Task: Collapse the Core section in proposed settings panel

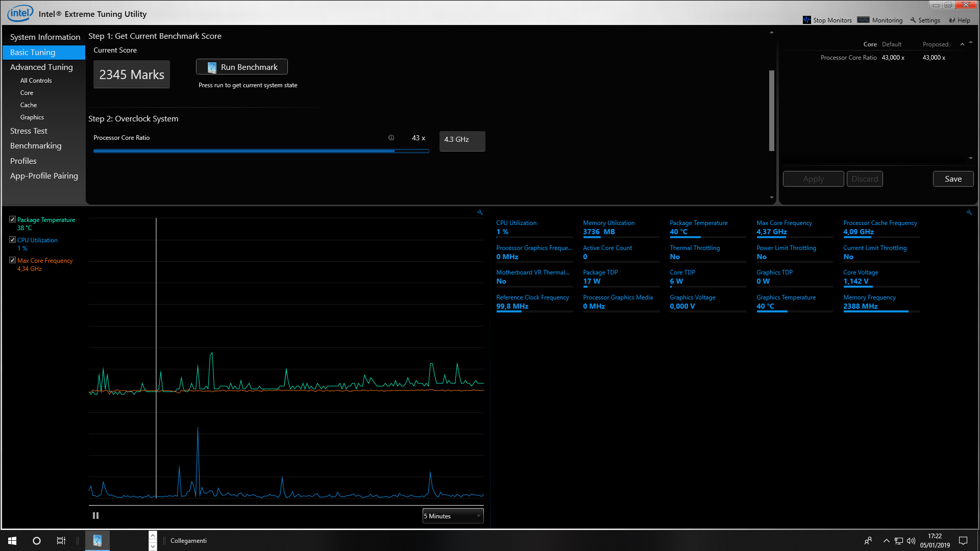Action: click(962, 44)
